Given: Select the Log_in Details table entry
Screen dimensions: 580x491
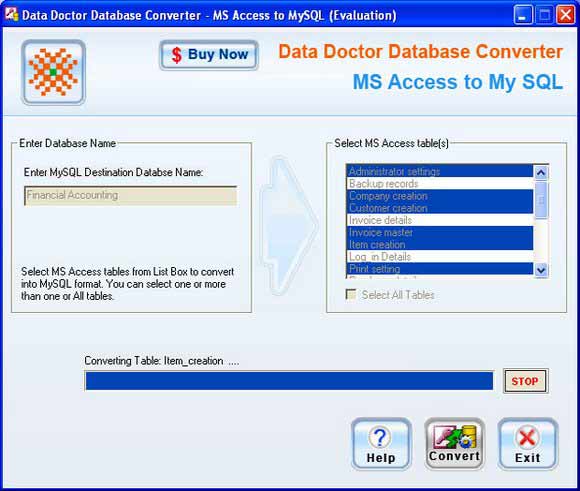Looking at the screenshot, I should coord(440,257).
